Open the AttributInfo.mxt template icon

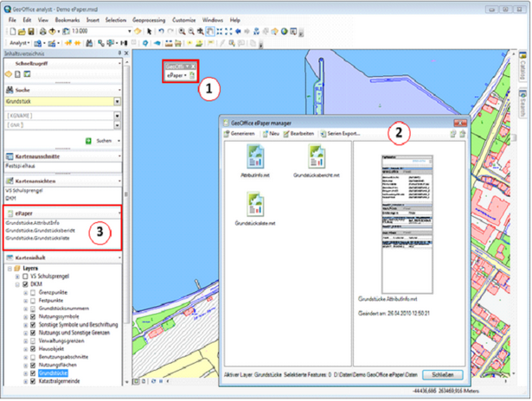click(x=255, y=157)
